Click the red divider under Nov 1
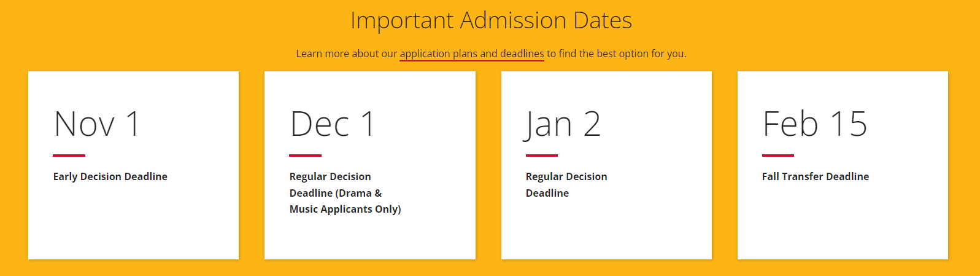Viewport: 980px width, 276px height. 69,156
